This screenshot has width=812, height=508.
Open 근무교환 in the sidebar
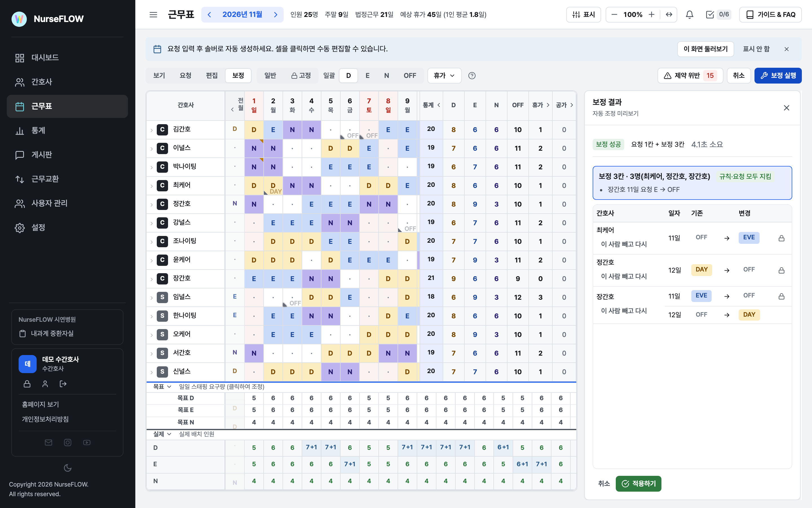click(67, 179)
